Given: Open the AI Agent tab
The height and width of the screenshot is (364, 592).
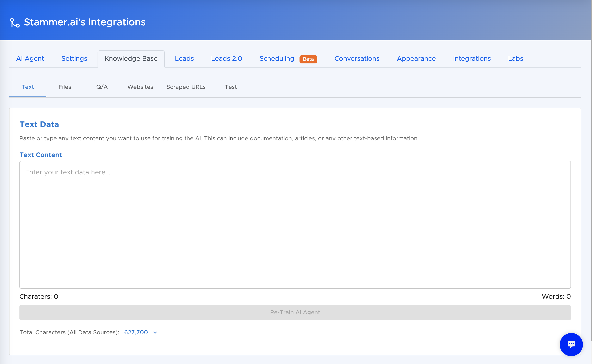Looking at the screenshot, I should [30, 59].
